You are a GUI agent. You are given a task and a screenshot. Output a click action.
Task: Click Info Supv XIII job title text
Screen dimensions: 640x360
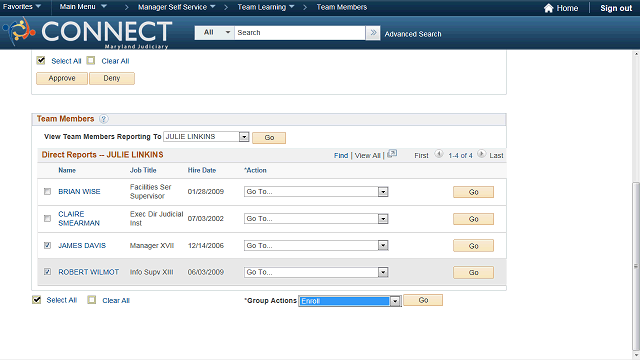pos(151,272)
